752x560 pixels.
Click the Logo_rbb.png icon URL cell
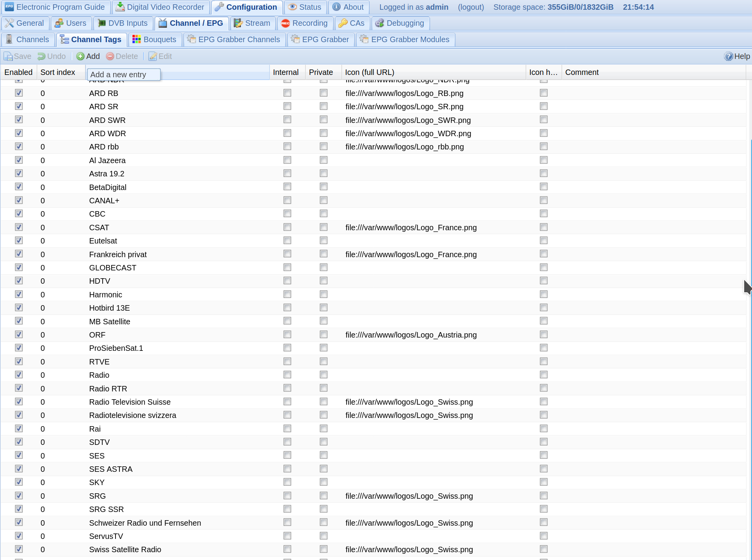[x=405, y=147]
